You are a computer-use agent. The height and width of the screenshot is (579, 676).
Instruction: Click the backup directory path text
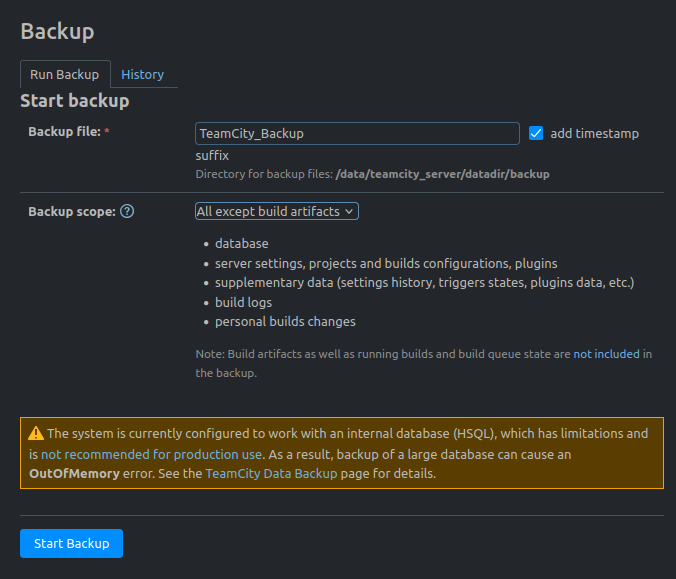pos(442,174)
